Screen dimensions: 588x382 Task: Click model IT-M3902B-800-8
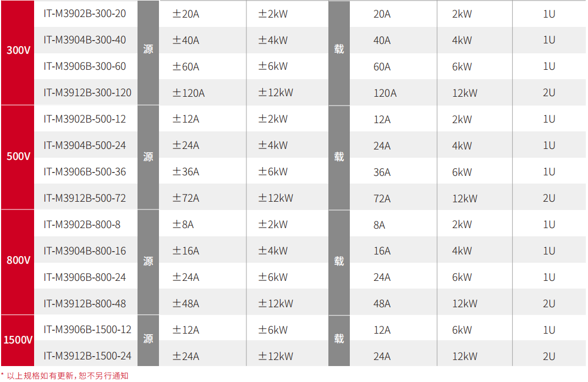click(82, 225)
